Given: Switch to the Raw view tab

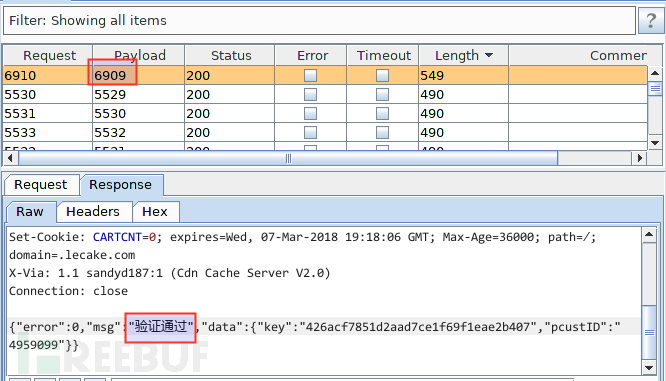Looking at the screenshot, I should 30,212.
